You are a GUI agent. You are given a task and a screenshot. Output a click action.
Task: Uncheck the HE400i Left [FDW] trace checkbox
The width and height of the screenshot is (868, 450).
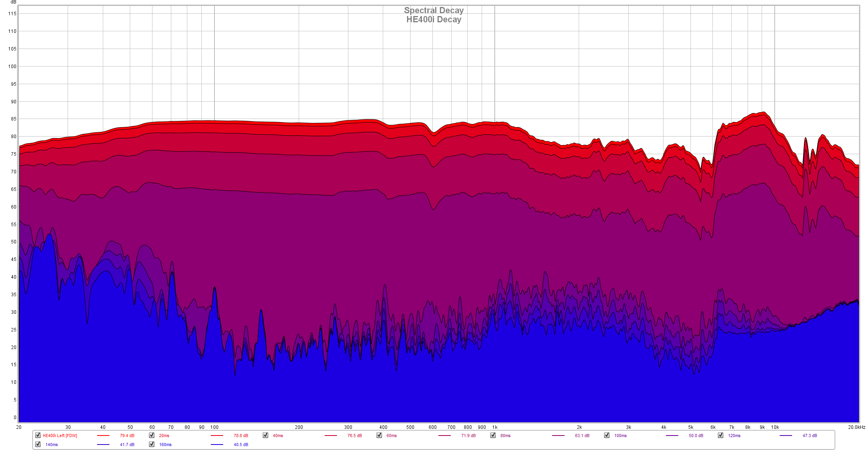38,435
